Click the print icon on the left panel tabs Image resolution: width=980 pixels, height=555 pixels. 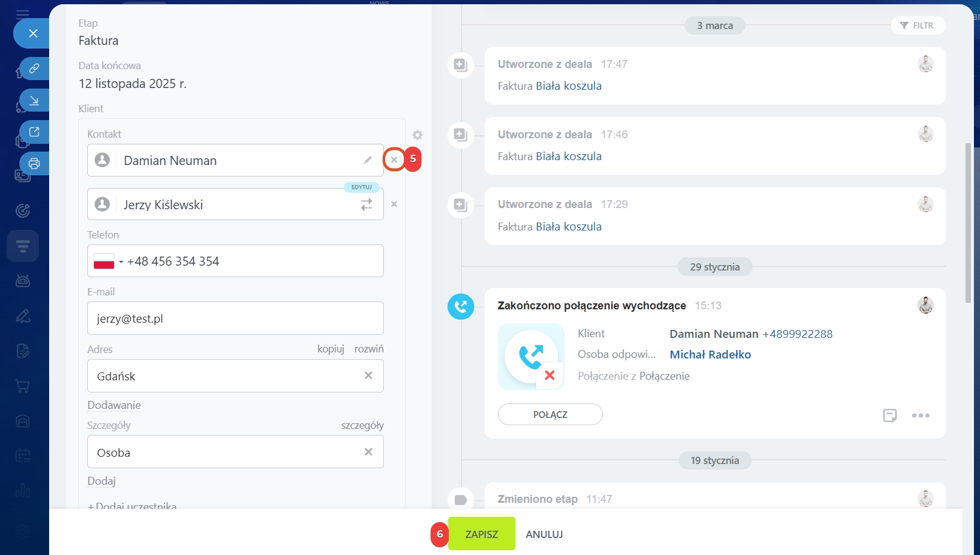tap(34, 164)
